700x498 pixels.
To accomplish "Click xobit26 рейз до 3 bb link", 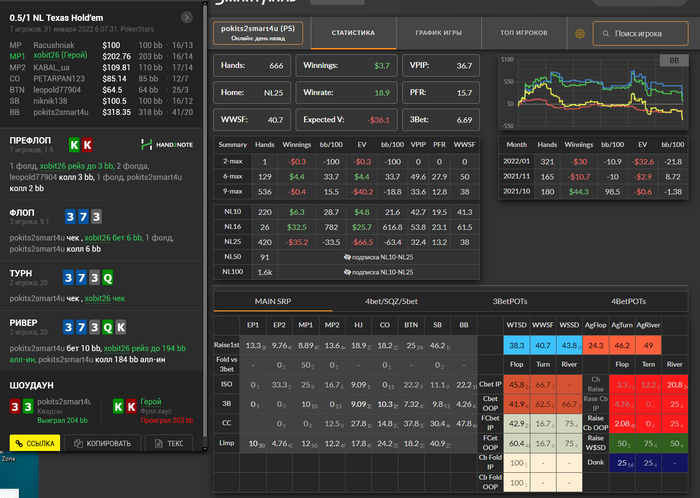I will point(76,166).
